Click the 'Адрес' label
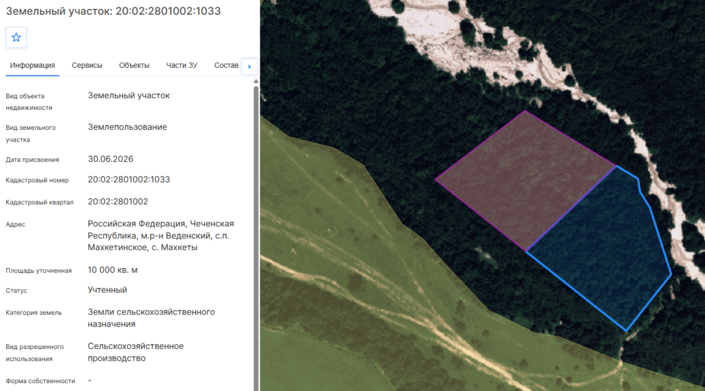This screenshot has width=705, height=391. pyautogui.click(x=15, y=224)
